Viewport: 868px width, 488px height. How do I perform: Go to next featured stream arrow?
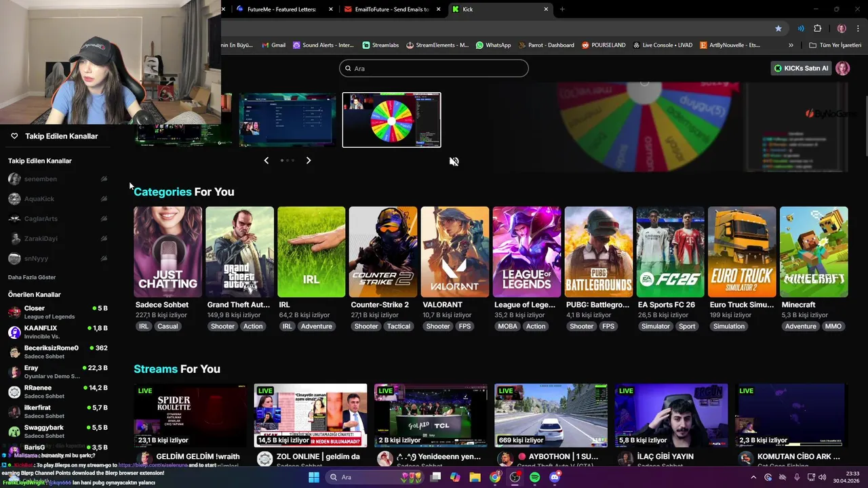pos(309,161)
